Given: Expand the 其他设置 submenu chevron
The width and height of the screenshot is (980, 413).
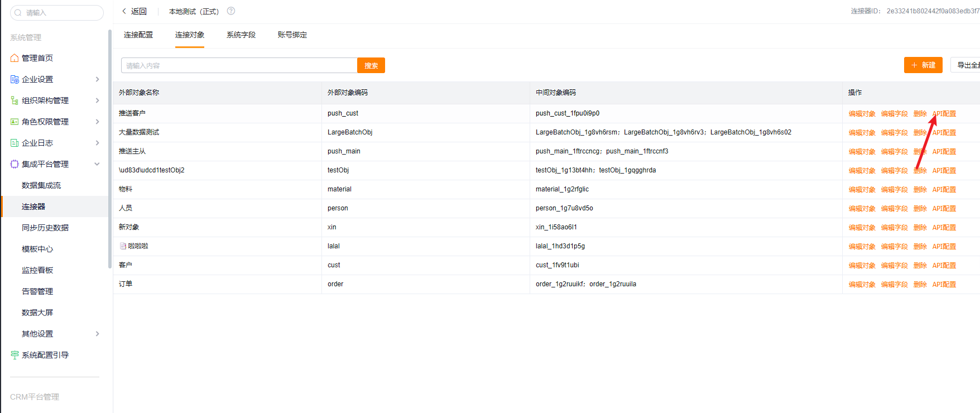Looking at the screenshot, I should [x=97, y=334].
